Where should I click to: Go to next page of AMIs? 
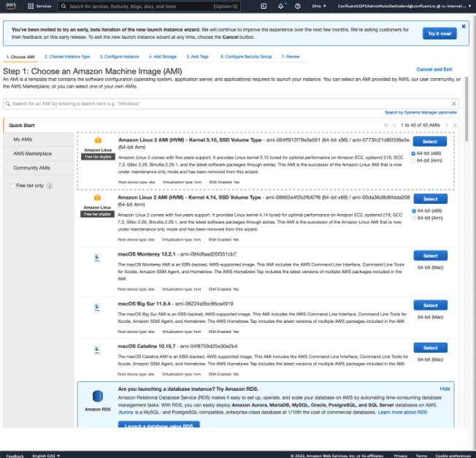tap(447, 125)
